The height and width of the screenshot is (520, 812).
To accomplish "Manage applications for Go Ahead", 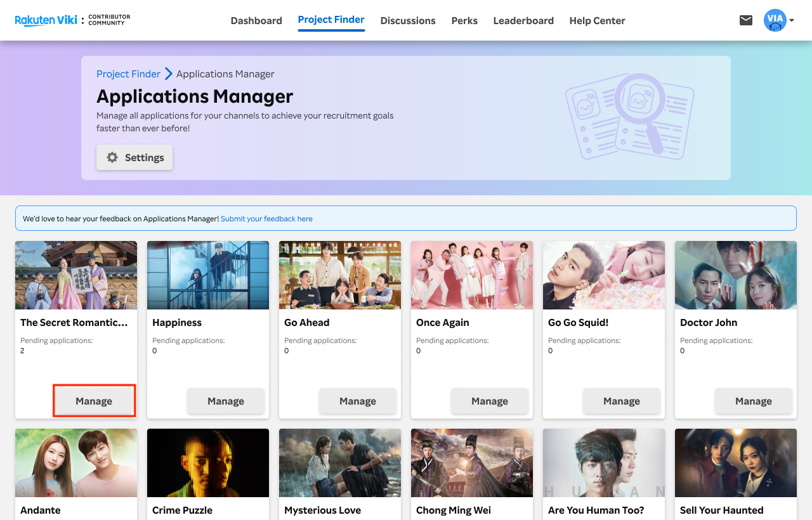I will (358, 401).
